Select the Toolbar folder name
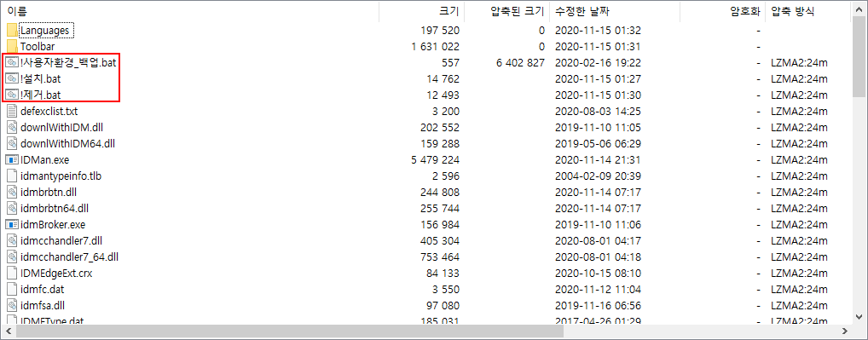This screenshot has height=340, width=868. pyautogui.click(x=38, y=46)
